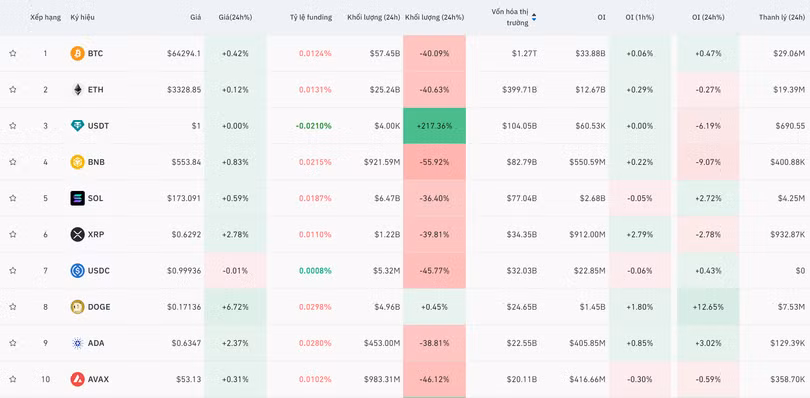Click USDT funding rate -0.0210%
810x398 pixels.
(x=314, y=126)
